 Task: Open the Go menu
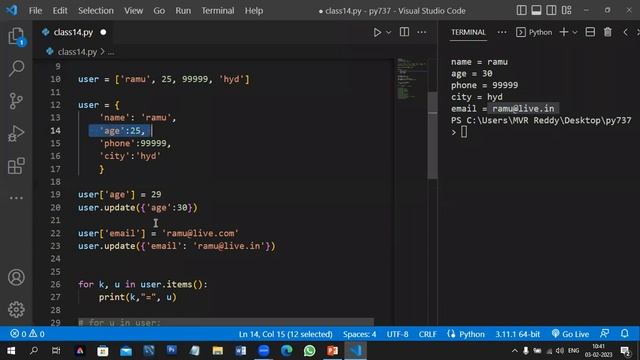point(159,11)
